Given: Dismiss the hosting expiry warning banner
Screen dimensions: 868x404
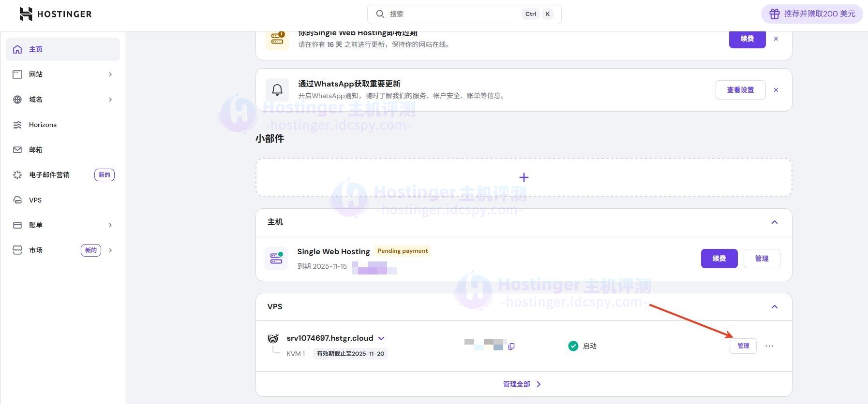Looking at the screenshot, I should [776, 39].
